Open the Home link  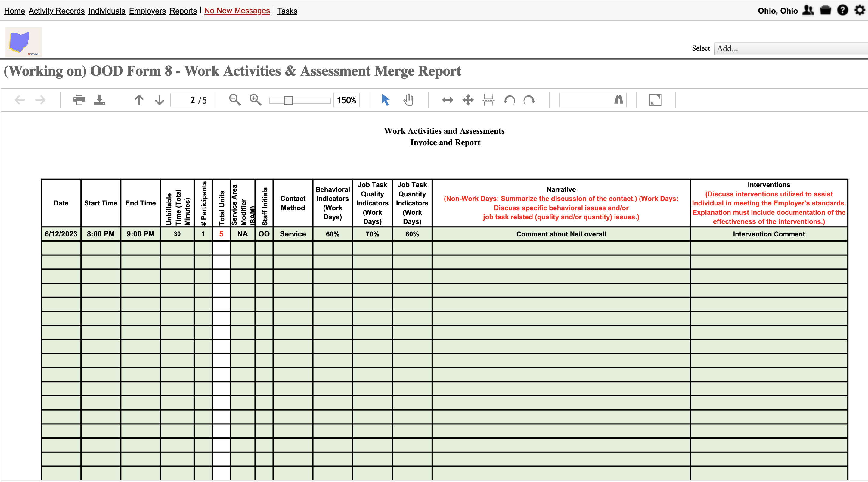14,11
